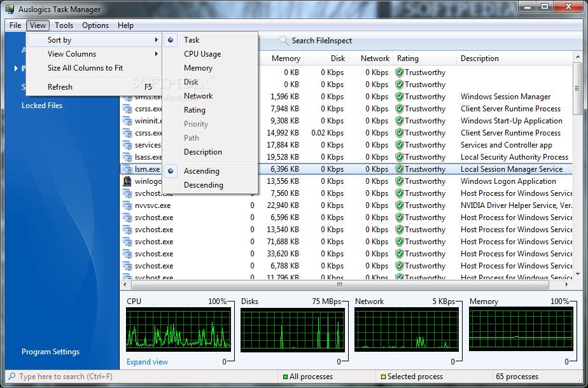Click the Network column header
Screen dimensions: 588x388
370,59
